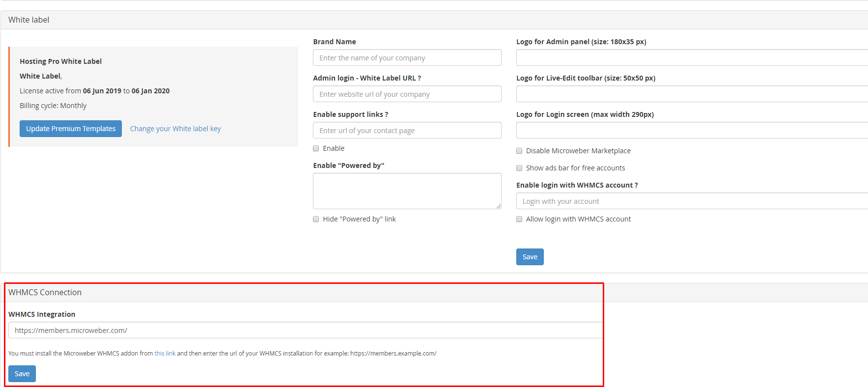Screen dimensions: 868x387
Task: Check Disable Microweber Marketplace
Action: 519,151
